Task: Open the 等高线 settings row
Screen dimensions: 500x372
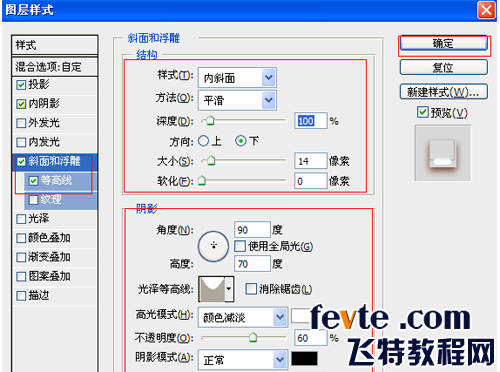Action: 61,181
